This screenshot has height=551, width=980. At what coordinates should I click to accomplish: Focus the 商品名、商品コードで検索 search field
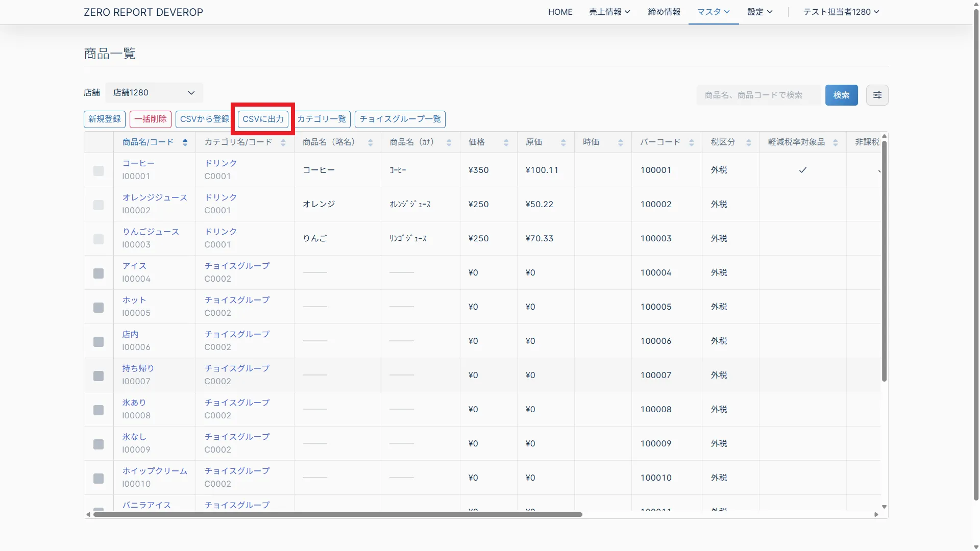coord(758,95)
